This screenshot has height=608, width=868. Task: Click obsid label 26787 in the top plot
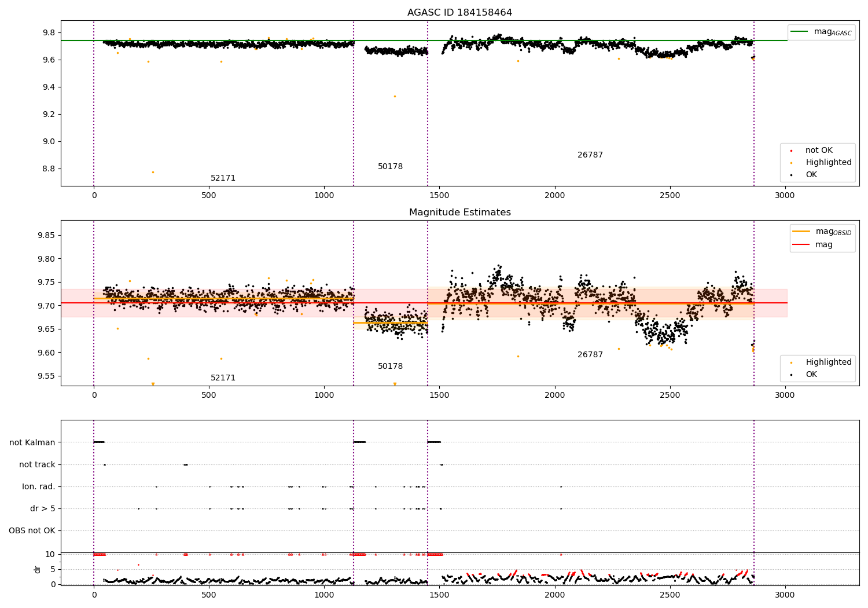(x=590, y=155)
